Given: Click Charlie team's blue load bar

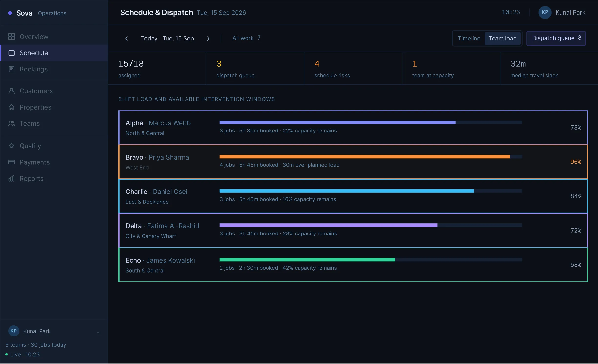Looking at the screenshot, I should coord(347,191).
